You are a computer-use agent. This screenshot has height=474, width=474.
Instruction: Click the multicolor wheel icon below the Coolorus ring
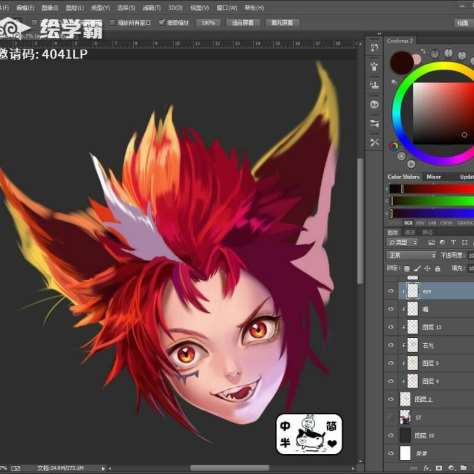394,146
